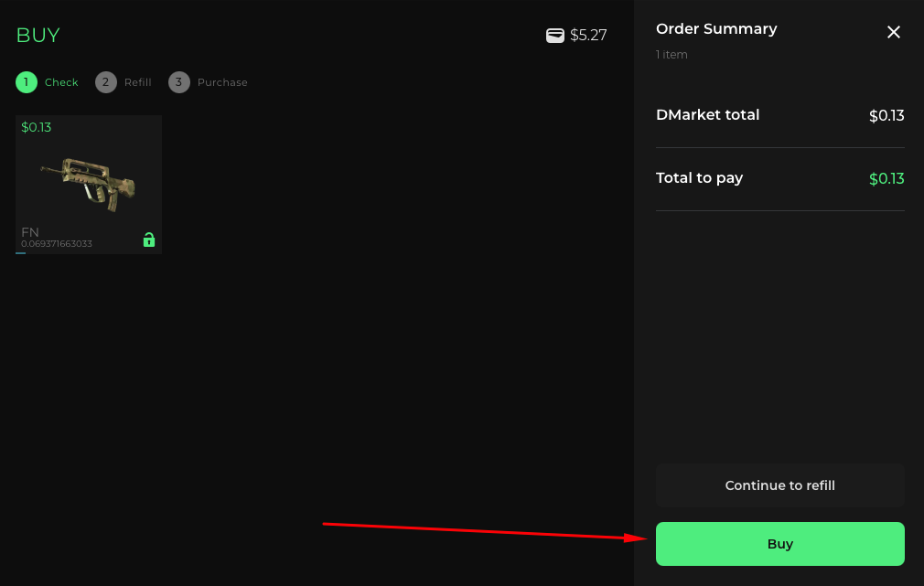924x586 pixels.
Task: Click the green lock icon on item
Action: tap(149, 240)
